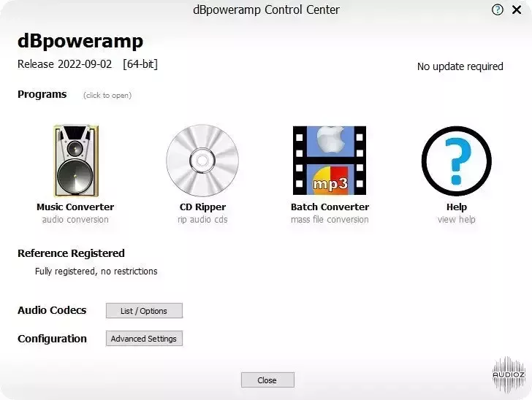The height and width of the screenshot is (400, 532).
Task: Click the 'No update required' text
Action: tap(460, 66)
